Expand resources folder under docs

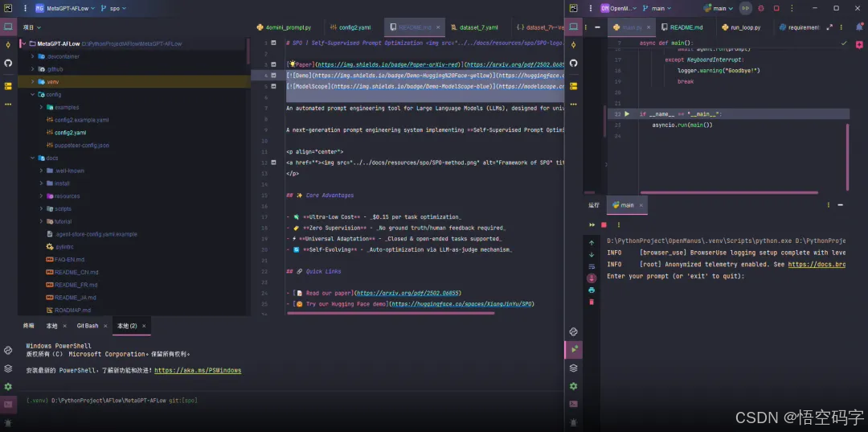(41, 196)
